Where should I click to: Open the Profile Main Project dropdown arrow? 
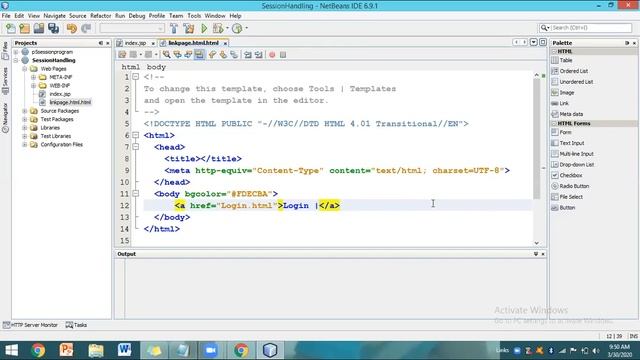tap(247, 28)
